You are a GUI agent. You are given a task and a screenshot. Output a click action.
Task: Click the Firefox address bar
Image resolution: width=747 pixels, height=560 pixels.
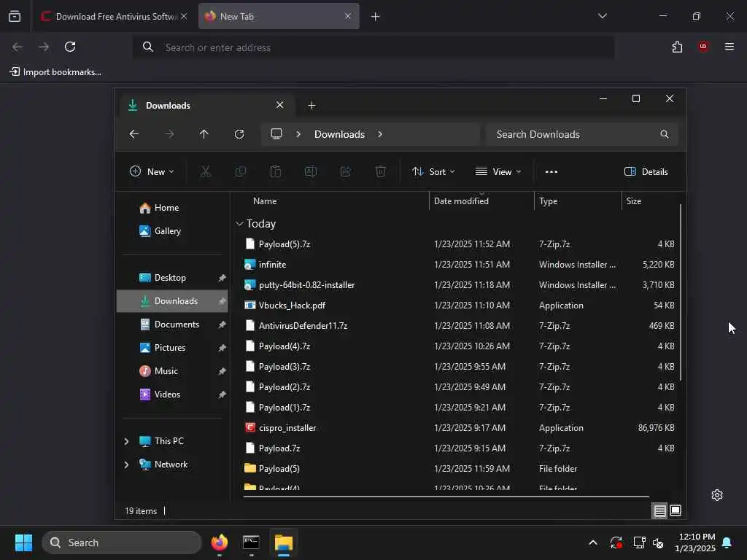click(x=373, y=47)
